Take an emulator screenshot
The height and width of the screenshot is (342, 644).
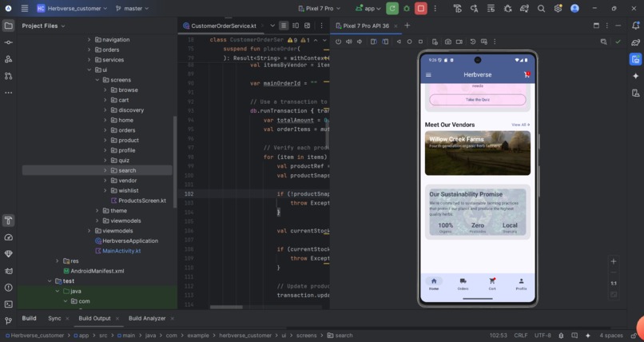coord(447,42)
